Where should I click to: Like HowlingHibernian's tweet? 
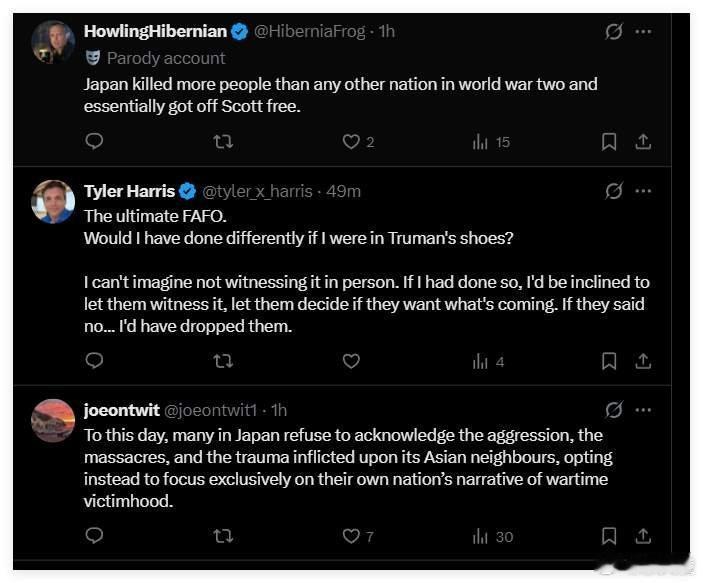[x=351, y=142]
